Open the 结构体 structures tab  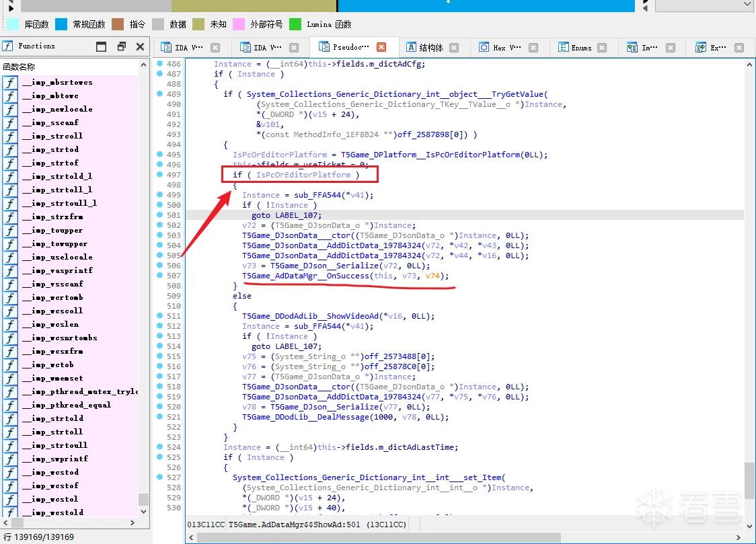425,47
